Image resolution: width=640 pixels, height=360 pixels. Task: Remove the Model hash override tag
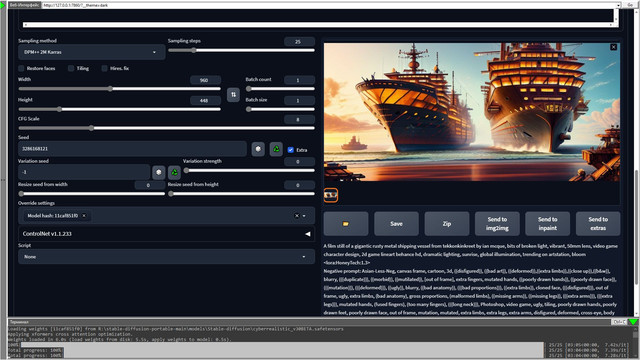[84, 216]
